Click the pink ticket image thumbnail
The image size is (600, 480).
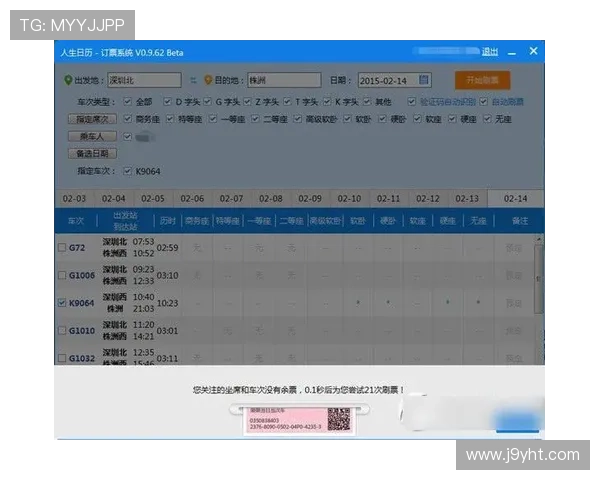pyautogui.click(x=300, y=420)
